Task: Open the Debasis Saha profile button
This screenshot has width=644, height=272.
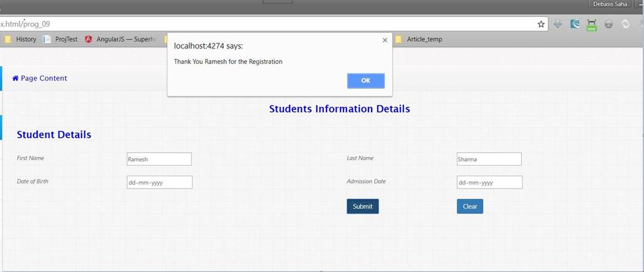Action: point(610,4)
